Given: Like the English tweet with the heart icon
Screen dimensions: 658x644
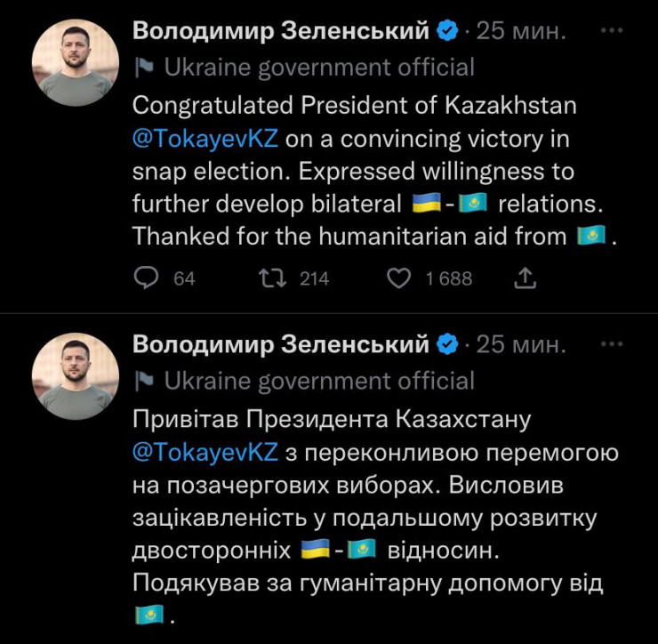Looking at the screenshot, I should (x=399, y=278).
